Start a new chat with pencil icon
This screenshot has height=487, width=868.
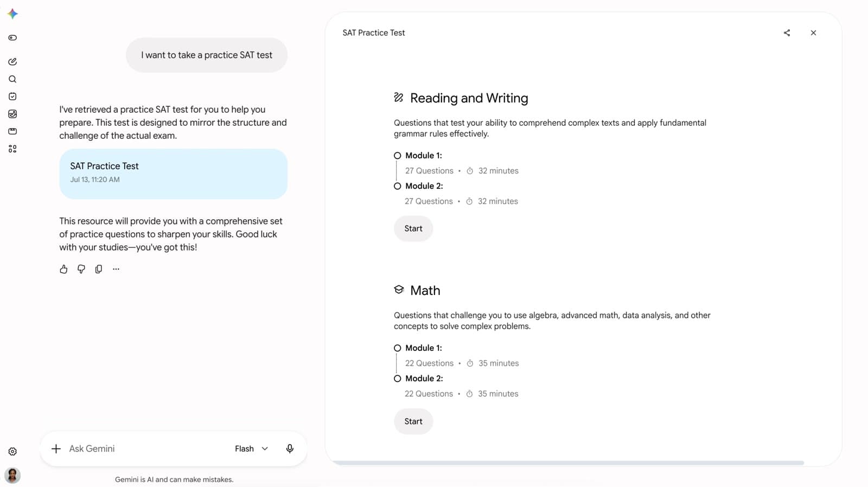12,62
